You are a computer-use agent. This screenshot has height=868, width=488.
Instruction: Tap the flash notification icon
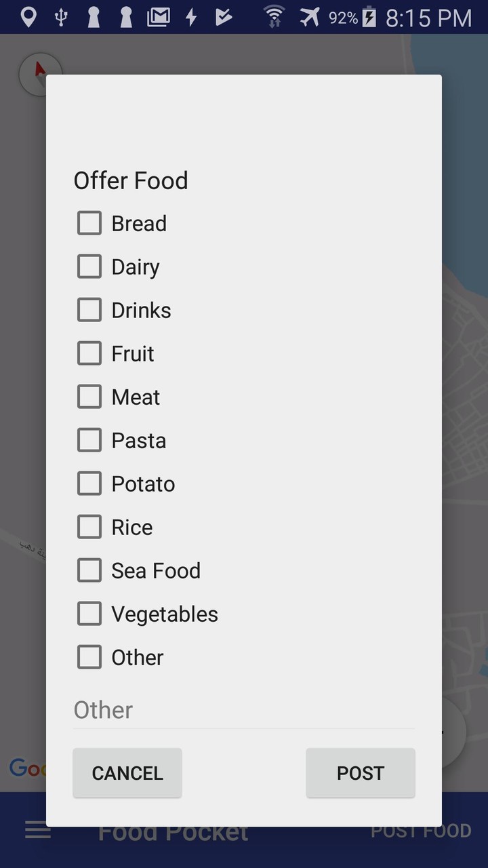coord(192,17)
